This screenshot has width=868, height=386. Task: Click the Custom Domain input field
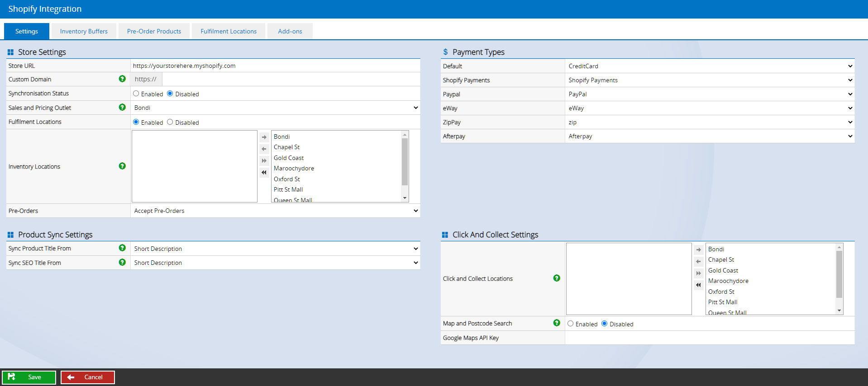pyautogui.click(x=291, y=79)
